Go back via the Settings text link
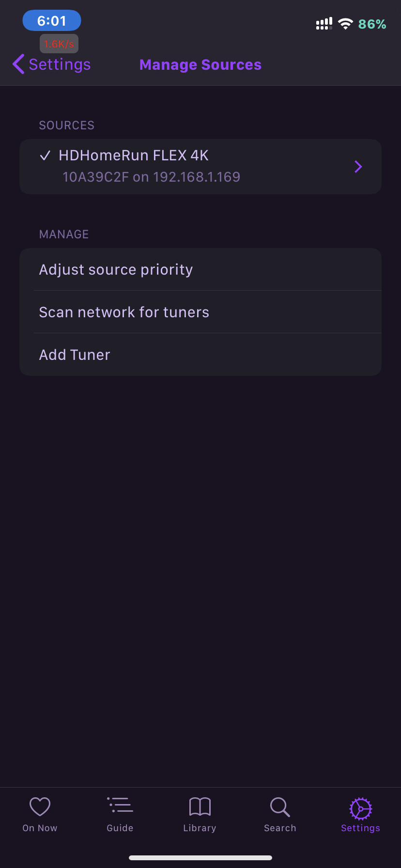Viewport: 401px width, 868px height. 60,64
